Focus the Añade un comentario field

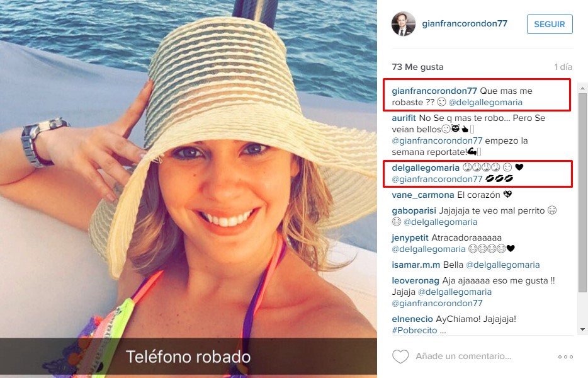pyautogui.click(x=463, y=356)
